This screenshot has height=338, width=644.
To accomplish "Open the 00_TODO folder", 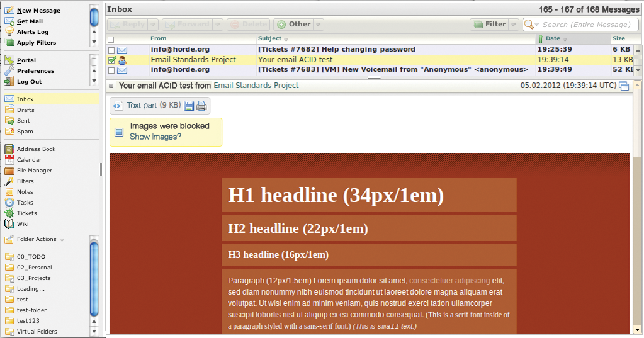I will click(x=31, y=256).
